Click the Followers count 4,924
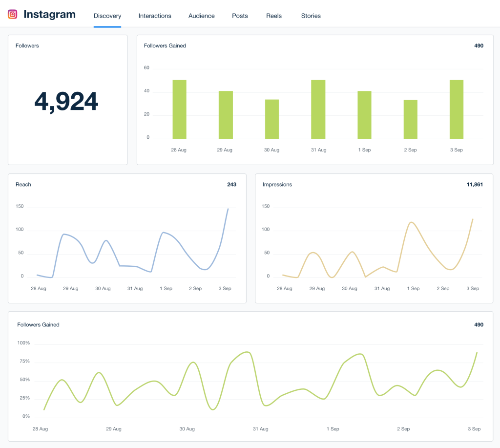Image resolution: width=500 pixels, height=448 pixels. (x=67, y=102)
